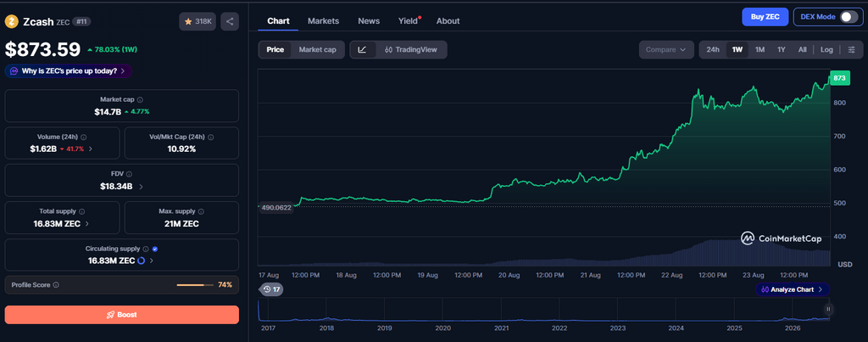Click the $873.59 price text
The width and height of the screenshot is (868, 342).
42,49
